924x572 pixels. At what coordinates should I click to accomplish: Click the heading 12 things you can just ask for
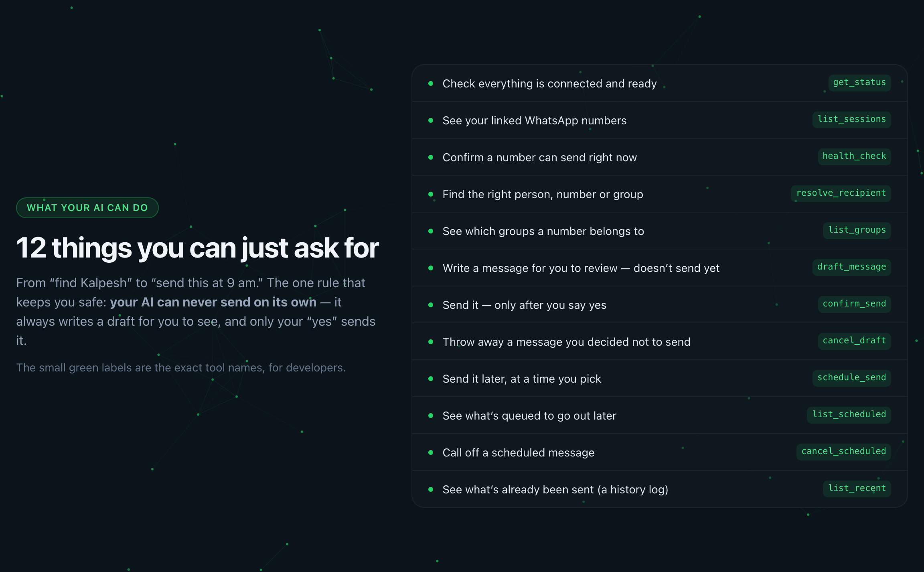tap(197, 248)
